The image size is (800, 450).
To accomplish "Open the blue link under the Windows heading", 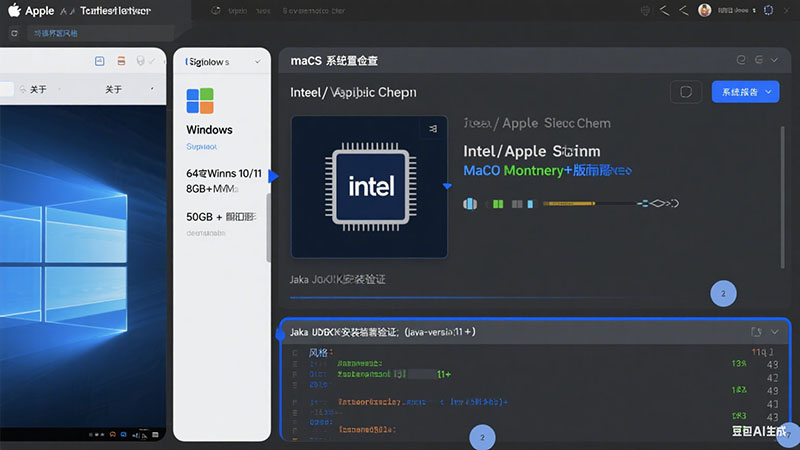I will click(202, 146).
